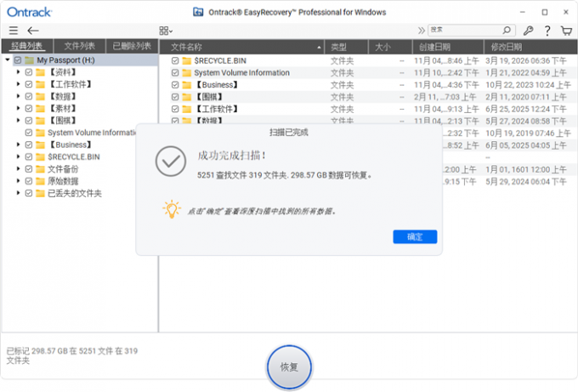
Task: Switch to 已删除列表 tab
Action: coord(132,47)
